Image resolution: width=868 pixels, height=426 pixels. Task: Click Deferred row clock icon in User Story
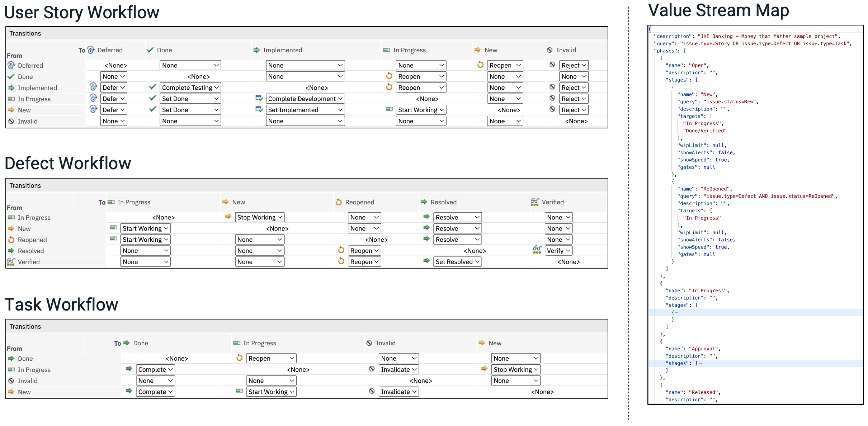[x=11, y=65]
